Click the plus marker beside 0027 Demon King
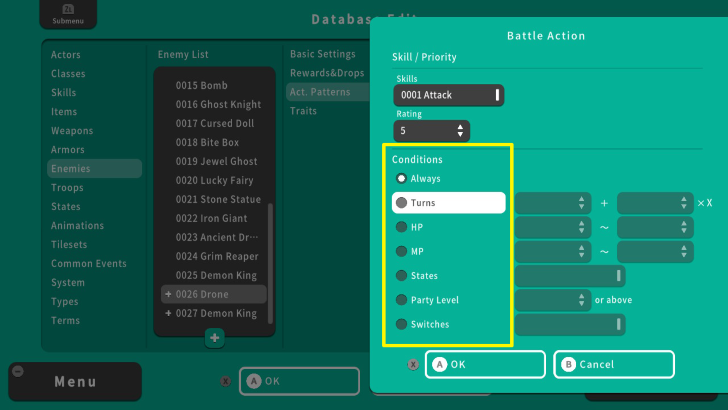The image size is (728, 410). click(168, 313)
